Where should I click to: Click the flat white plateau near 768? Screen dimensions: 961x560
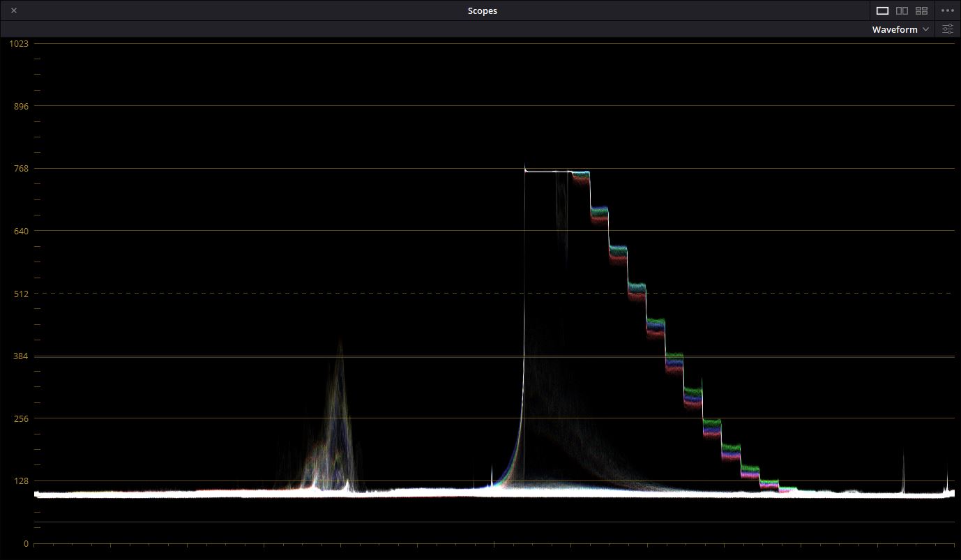547,171
